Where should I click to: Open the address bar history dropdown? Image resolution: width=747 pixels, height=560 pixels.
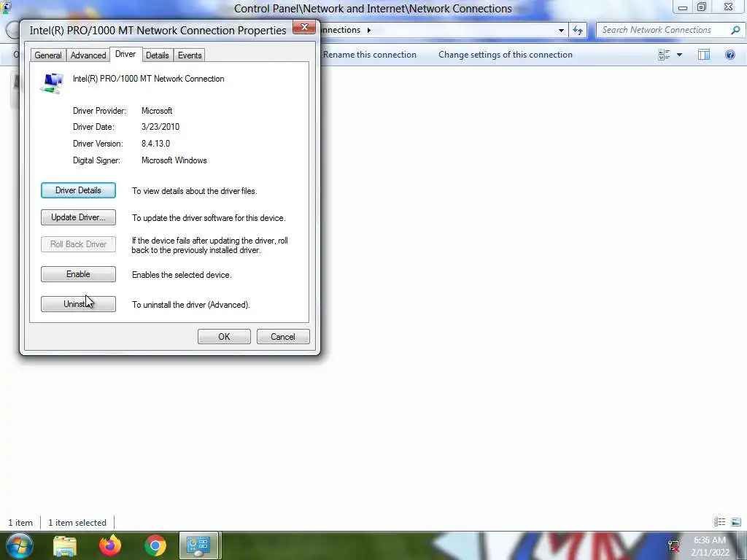(x=561, y=31)
